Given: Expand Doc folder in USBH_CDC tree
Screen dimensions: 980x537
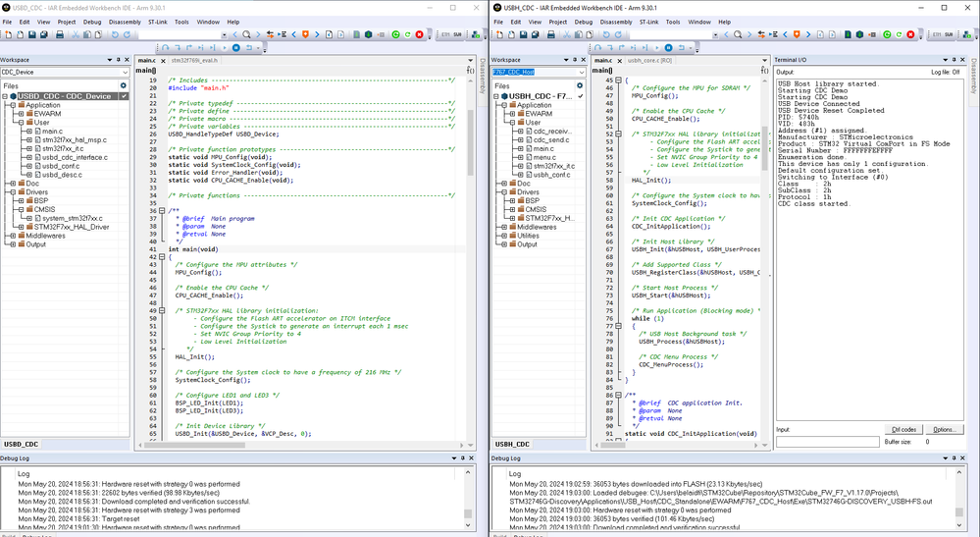Looking at the screenshot, I should [504, 184].
